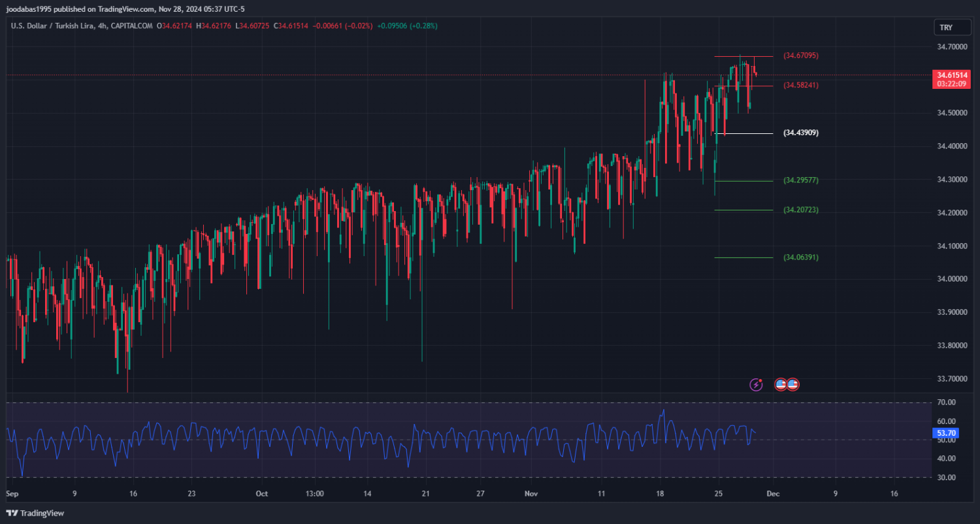The width and height of the screenshot is (980, 524).
Task: Click the green change +0.09506 (+0.28%)
Action: click(408, 26)
